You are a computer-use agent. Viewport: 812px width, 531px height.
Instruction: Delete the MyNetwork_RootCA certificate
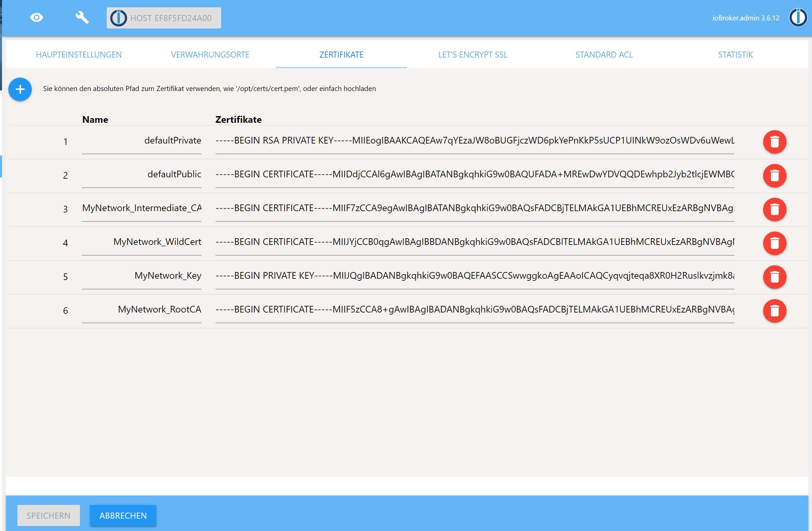click(775, 311)
